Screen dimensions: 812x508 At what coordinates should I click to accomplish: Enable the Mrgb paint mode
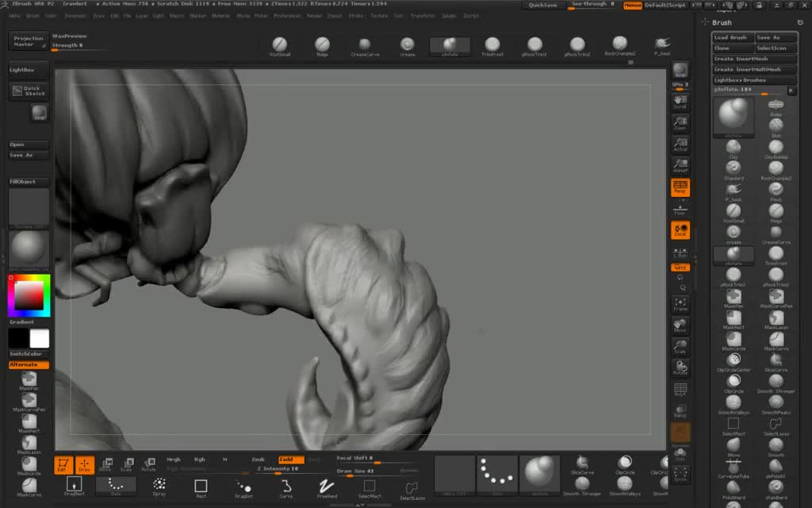[174, 460]
